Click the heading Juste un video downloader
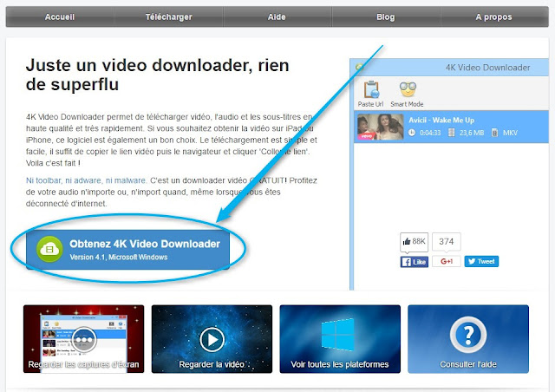Screen dimensions: 555x392 click(x=158, y=75)
